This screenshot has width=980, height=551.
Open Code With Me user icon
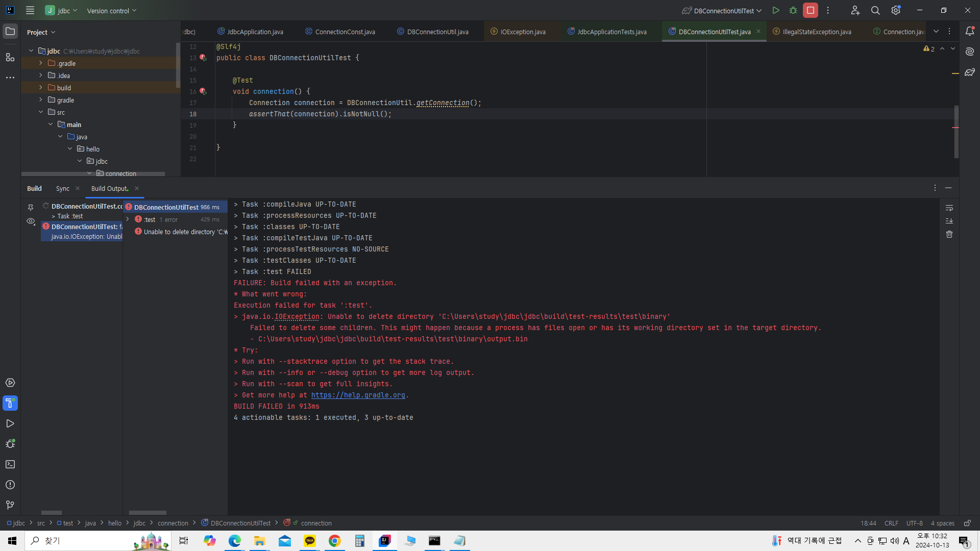tap(855, 10)
